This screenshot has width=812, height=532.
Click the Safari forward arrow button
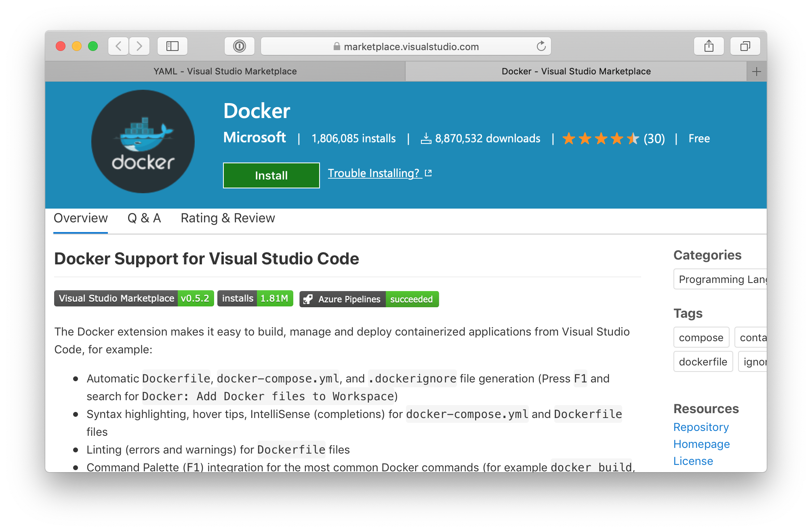[139, 46]
